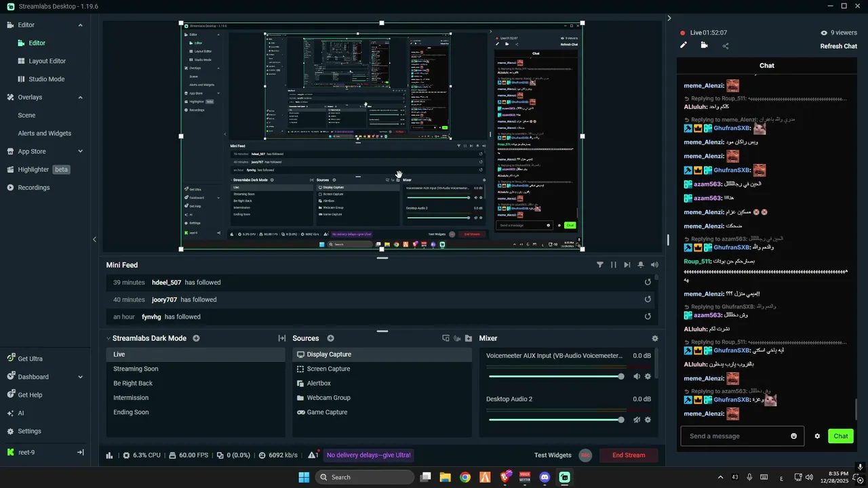The height and width of the screenshot is (488, 868).
Task: Open Get Help from sidebar
Action: pos(24,395)
